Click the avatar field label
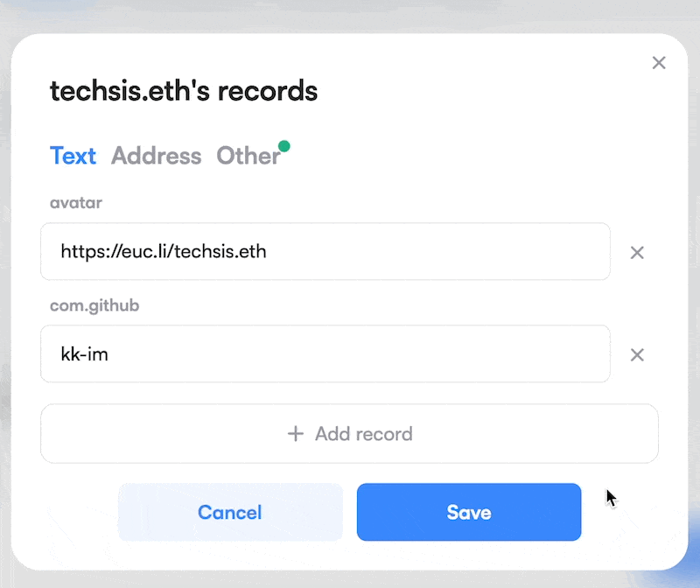The width and height of the screenshot is (700, 588). coord(76,203)
